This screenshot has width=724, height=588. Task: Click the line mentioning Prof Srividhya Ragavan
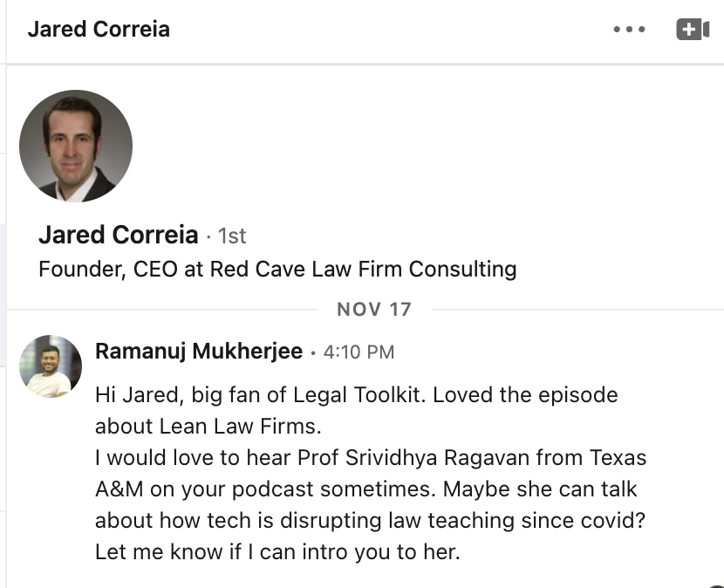[x=371, y=457]
